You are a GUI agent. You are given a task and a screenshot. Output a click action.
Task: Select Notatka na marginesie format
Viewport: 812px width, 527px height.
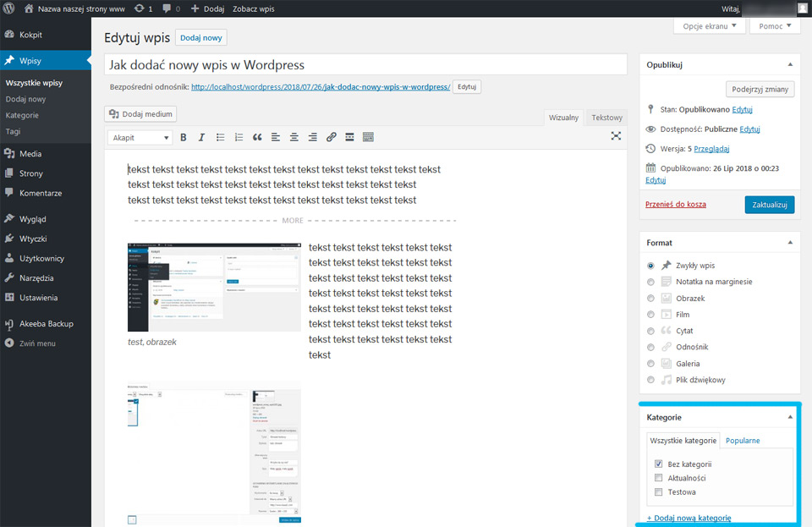click(x=651, y=283)
